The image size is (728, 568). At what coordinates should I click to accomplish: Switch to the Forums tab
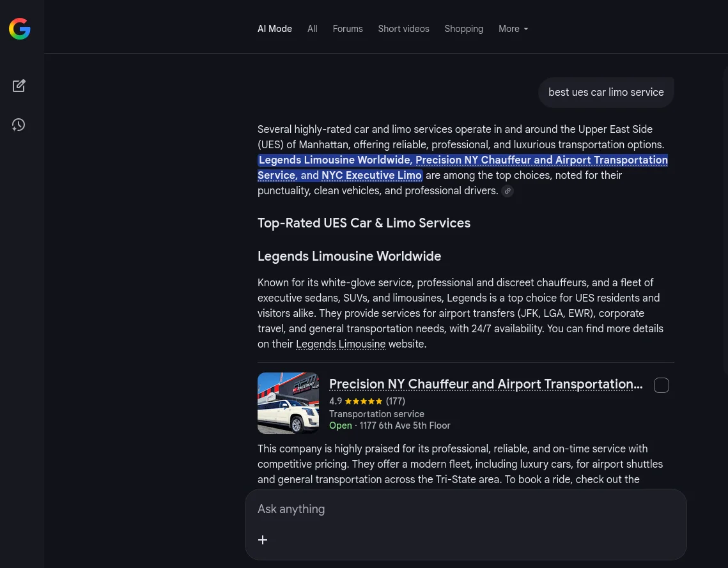point(347,29)
